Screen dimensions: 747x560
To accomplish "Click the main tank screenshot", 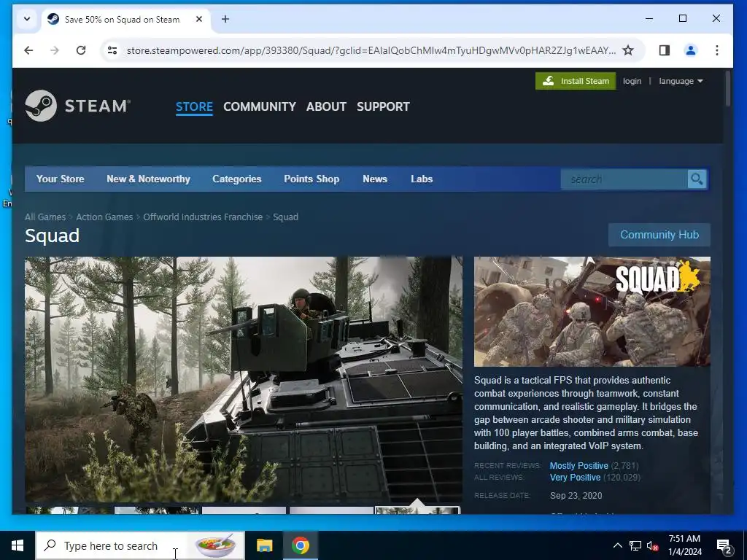I will (x=244, y=379).
